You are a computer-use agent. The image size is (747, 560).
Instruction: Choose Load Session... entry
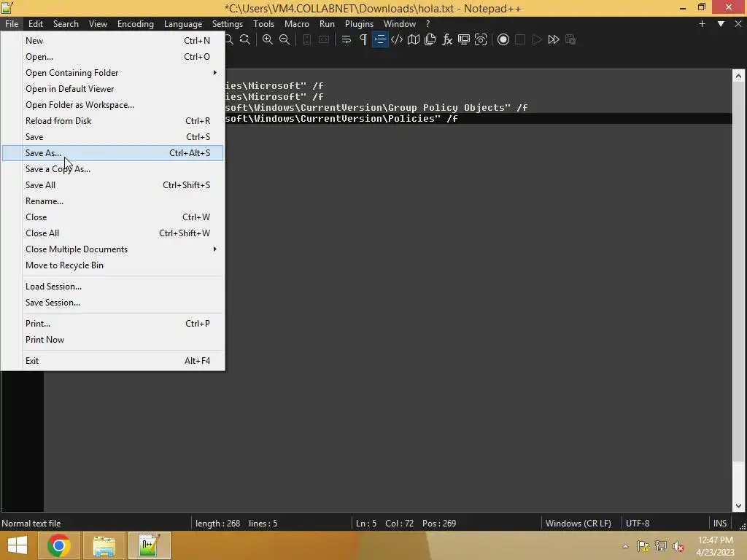coord(113,287)
